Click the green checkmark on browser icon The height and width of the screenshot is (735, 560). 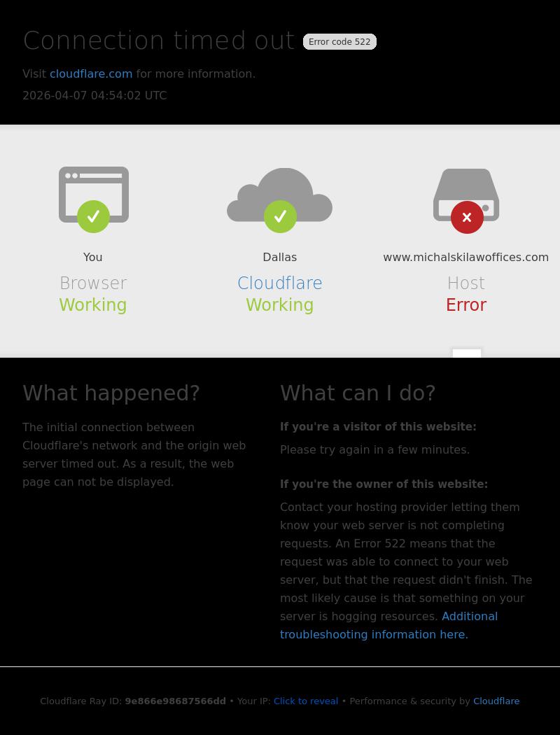click(93, 216)
